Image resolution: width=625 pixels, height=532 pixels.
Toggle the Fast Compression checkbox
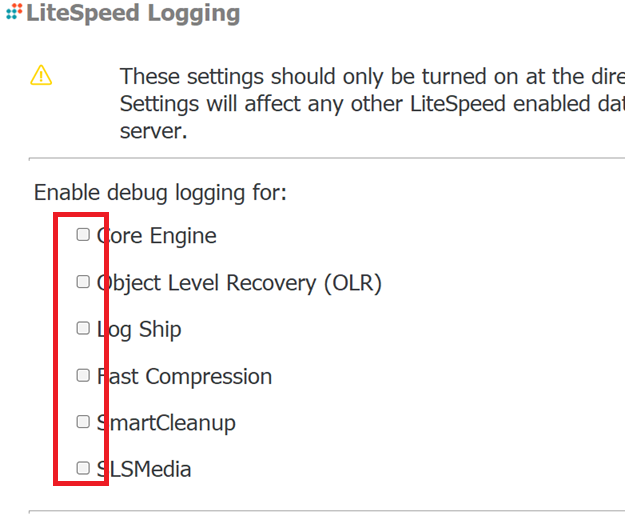[x=83, y=375]
